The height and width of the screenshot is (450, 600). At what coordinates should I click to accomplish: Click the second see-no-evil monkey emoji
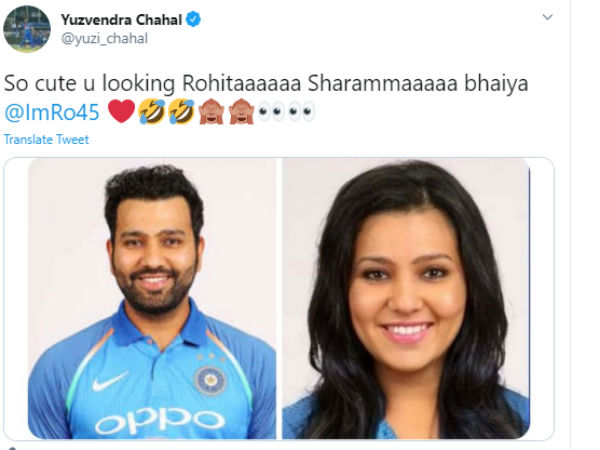[x=241, y=111]
